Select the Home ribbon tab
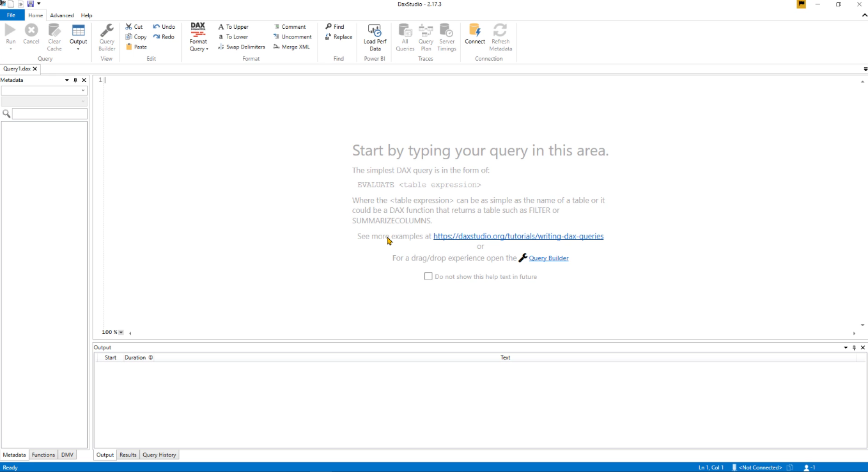The image size is (868, 472). click(x=36, y=15)
